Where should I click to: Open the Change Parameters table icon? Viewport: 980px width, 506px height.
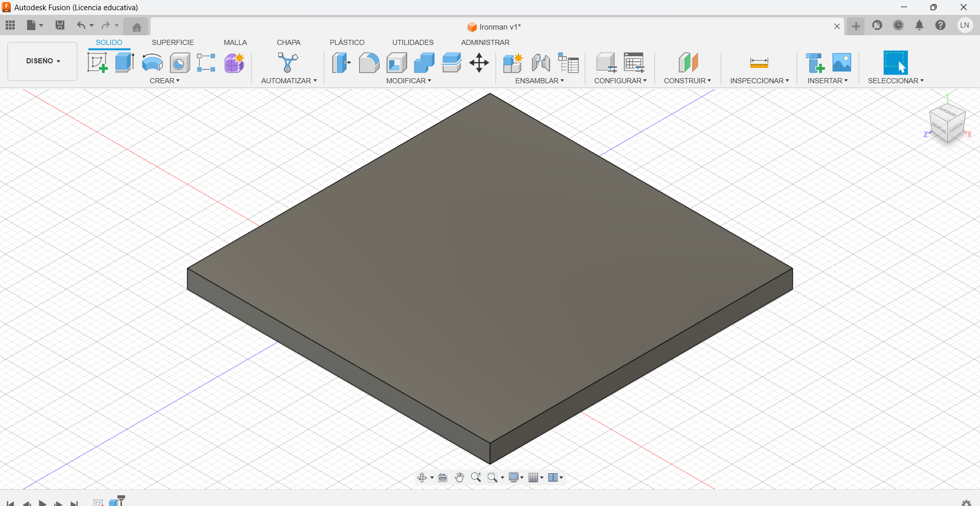(x=634, y=63)
